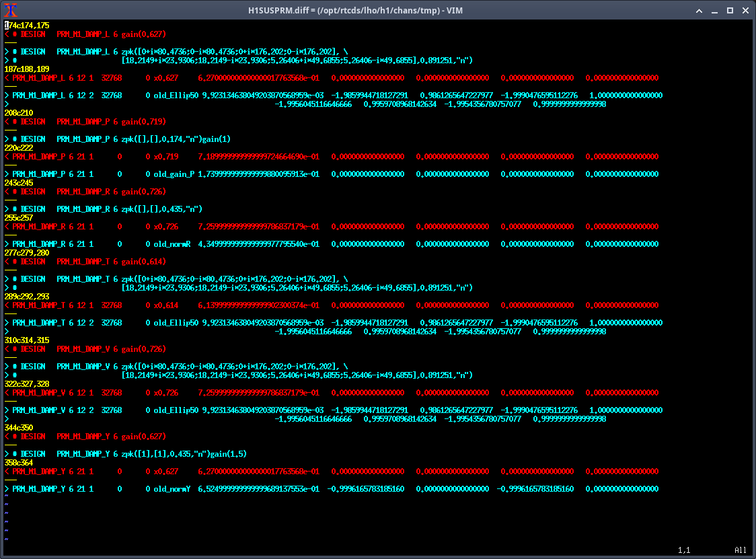
Task: Click the 208c210 hunk header line
Action: [x=18, y=112]
